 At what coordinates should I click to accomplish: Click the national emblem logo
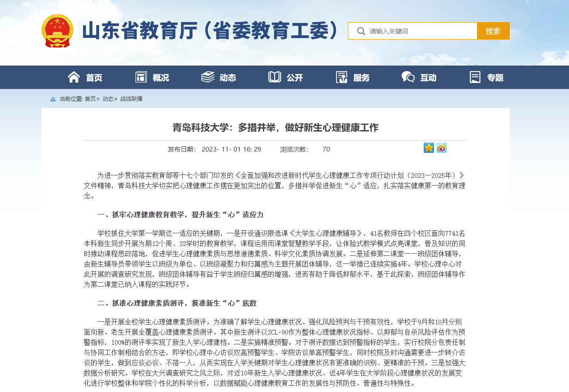pyautogui.click(x=57, y=31)
